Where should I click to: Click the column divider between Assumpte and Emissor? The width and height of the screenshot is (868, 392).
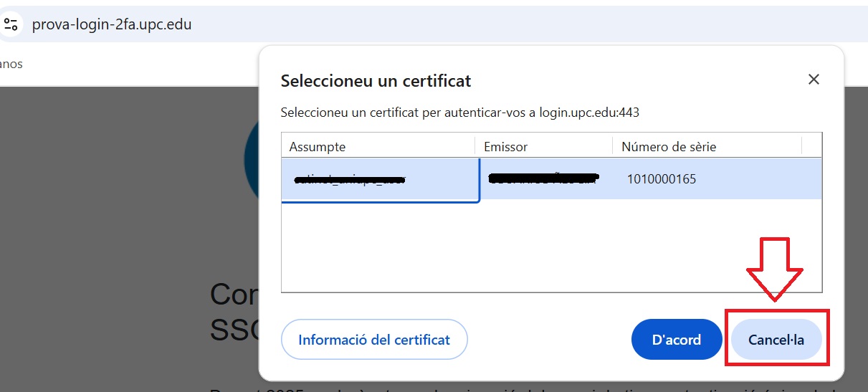475,147
